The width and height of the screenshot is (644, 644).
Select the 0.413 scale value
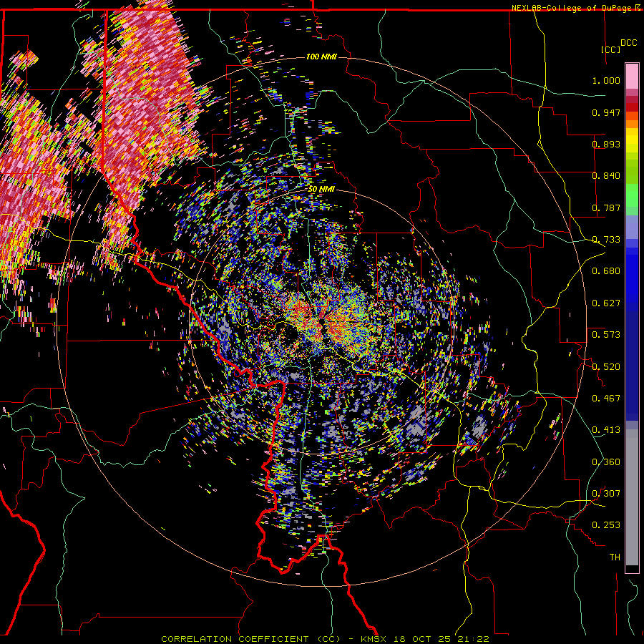606,430
